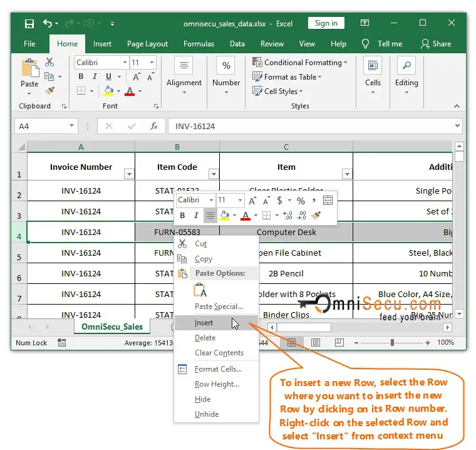Image resolution: width=476 pixels, height=450 pixels.
Task: Click the Share button
Action: 436,44
